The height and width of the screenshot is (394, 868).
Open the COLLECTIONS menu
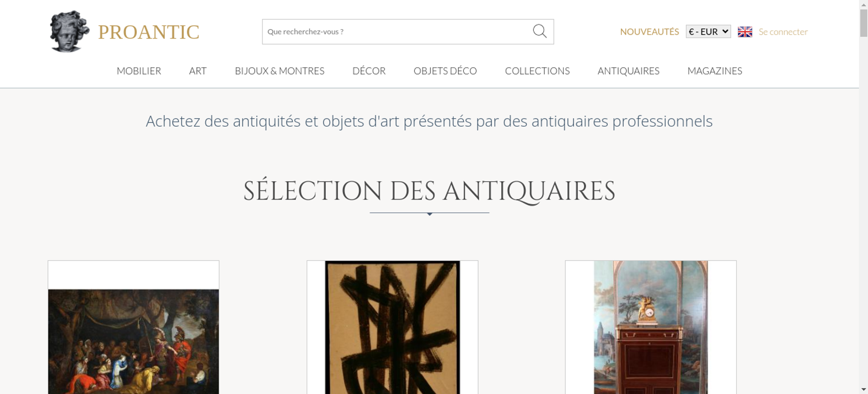[537, 71]
